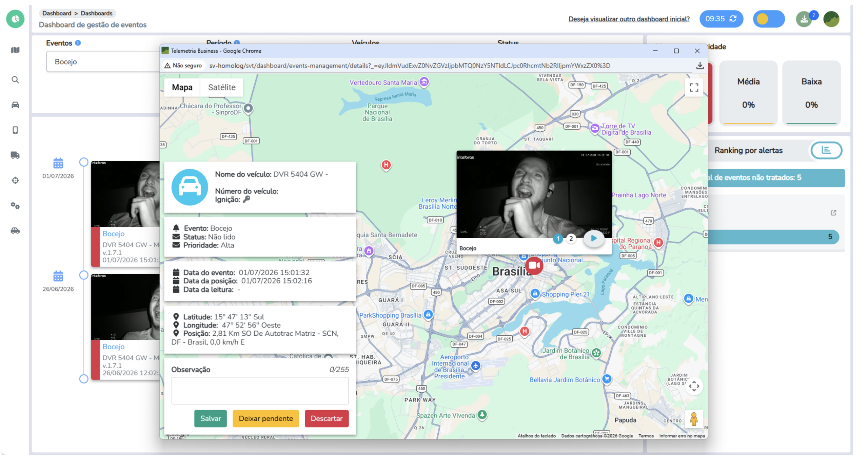Toggle the light/dark theme switch
This screenshot has height=469, width=868.
tap(768, 19)
